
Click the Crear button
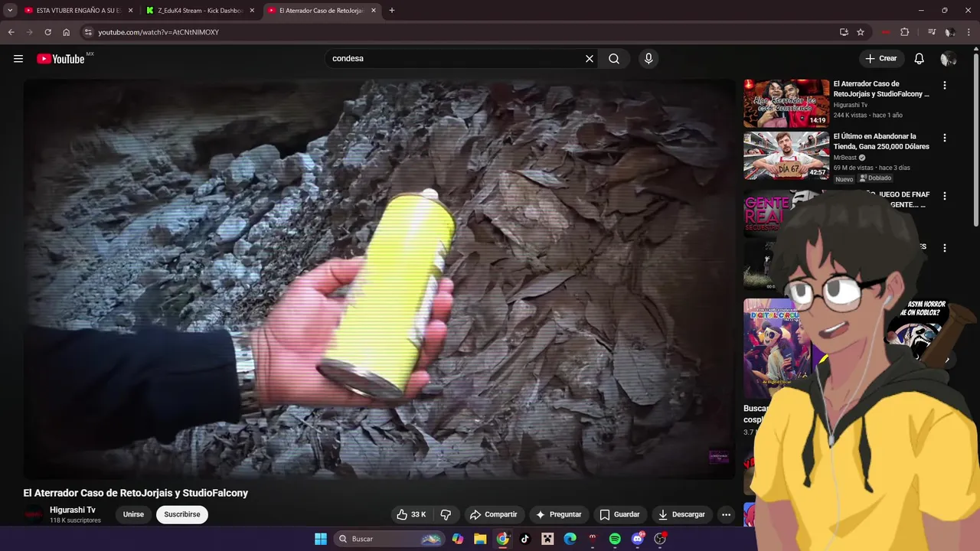[x=880, y=59]
